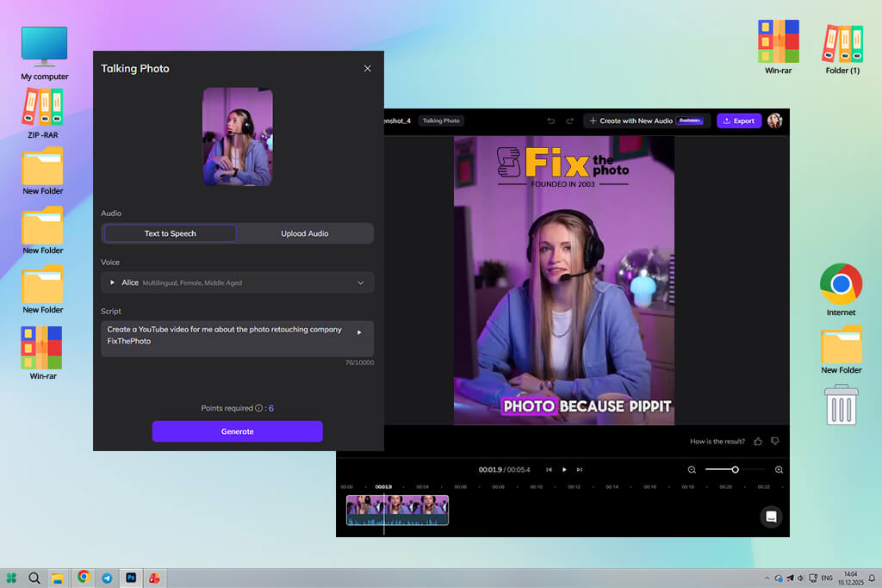Image resolution: width=882 pixels, height=588 pixels.
Task: Open the notifications bell
Action: 872,578
